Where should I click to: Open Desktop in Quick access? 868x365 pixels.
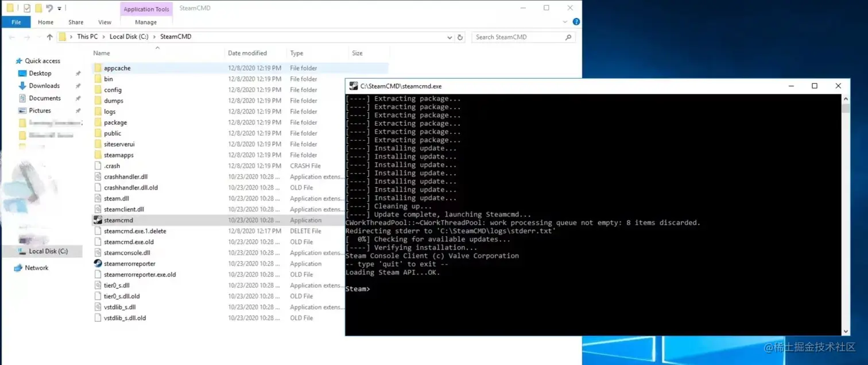pyautogui.click(x=40, y=74)
